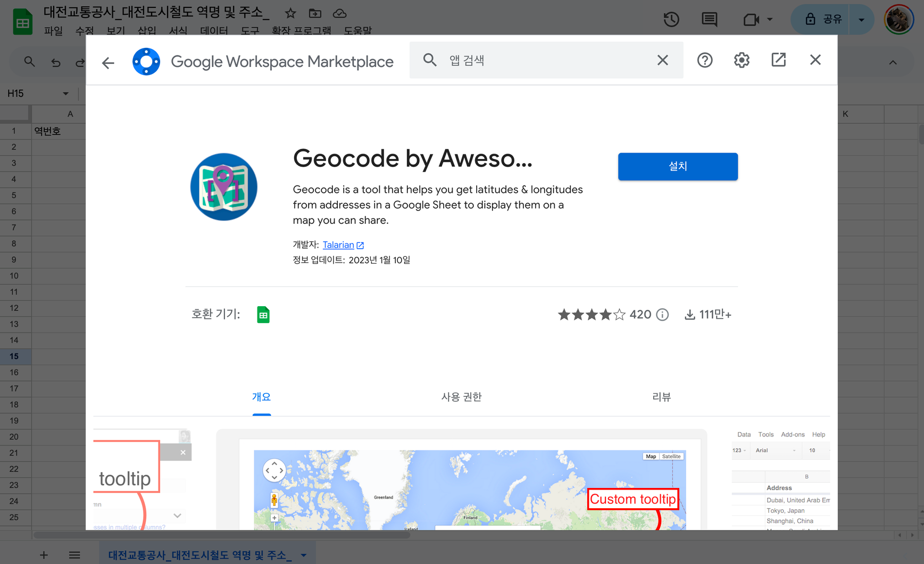924x564 pixels.
Task: Click the search magnifier in Marketplace
Action: [430, 60]
